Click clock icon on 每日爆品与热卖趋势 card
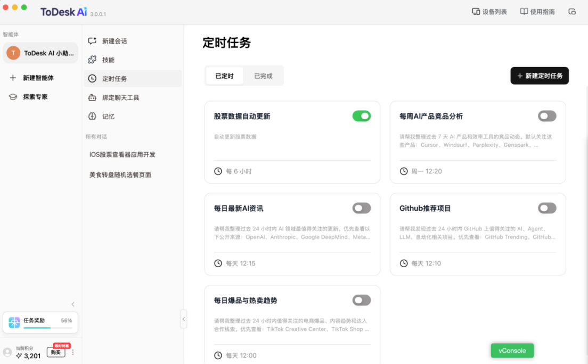Image resolution: width=588 pixels, height=364 pixels. tap(218, 355)
